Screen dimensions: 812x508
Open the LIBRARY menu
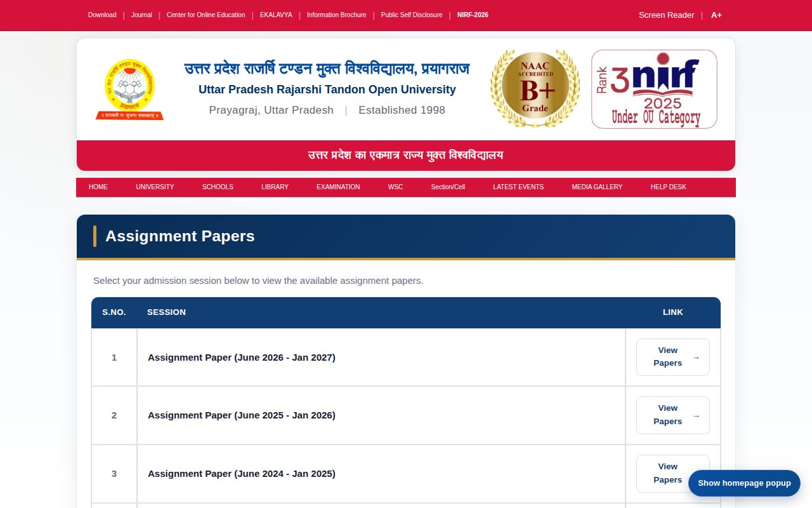pos(275,187)
